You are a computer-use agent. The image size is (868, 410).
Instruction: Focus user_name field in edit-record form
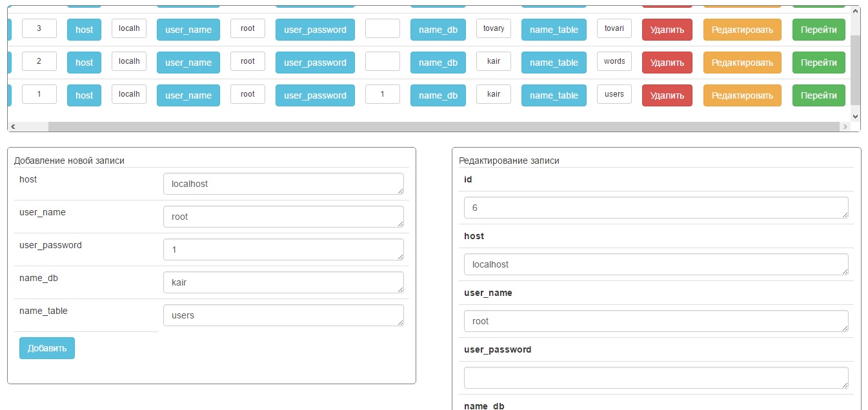click(x=656, y=321)
